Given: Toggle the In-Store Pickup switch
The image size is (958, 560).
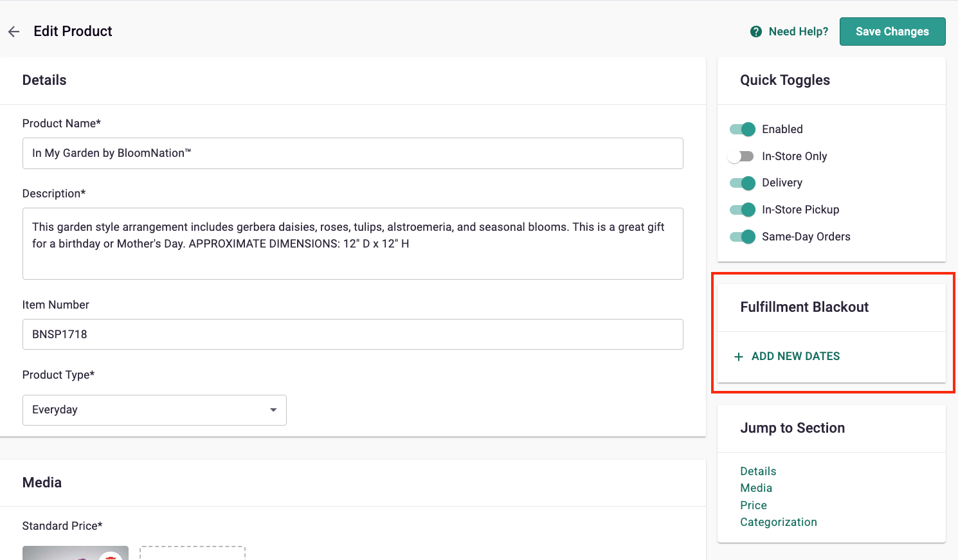Looking at the screenshot, I should pyautogui.click(x=742, y=210).
